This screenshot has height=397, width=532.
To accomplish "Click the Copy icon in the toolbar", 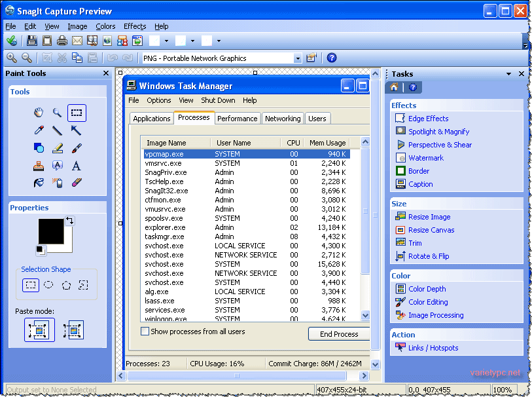I will point(77,58).
